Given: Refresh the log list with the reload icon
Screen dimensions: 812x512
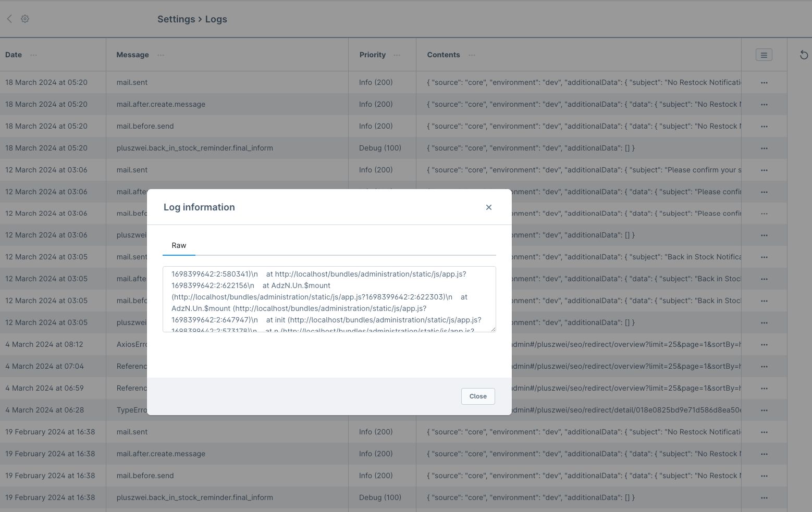Looking at the screenshot, I should [x=804, y=54].
